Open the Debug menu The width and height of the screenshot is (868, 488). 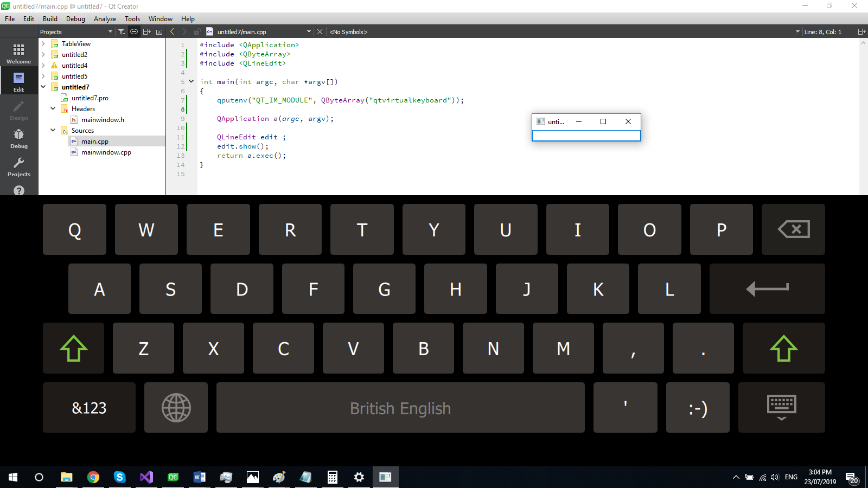click(x=75, y=19)
